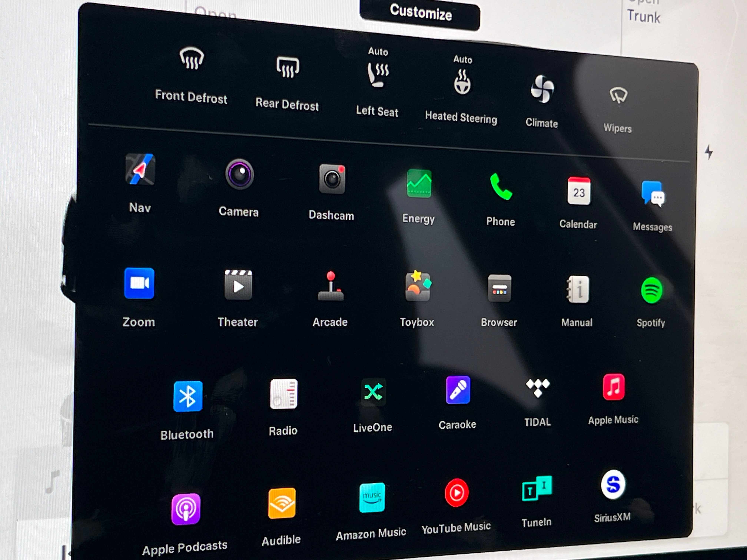This screenshot has width=747, height=560.
Task: Tap Open Trunk in background panel
Action: 644,12
